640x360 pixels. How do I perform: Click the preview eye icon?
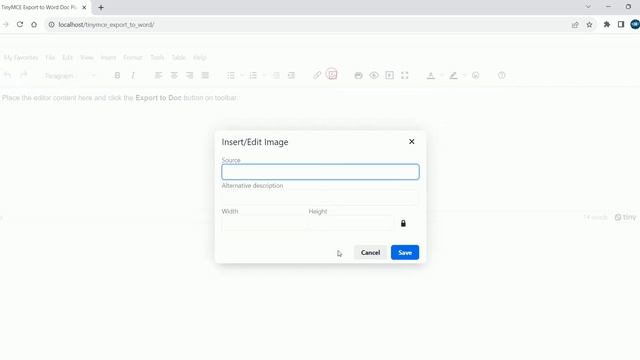pyautogui.click(x=374, y=76)
